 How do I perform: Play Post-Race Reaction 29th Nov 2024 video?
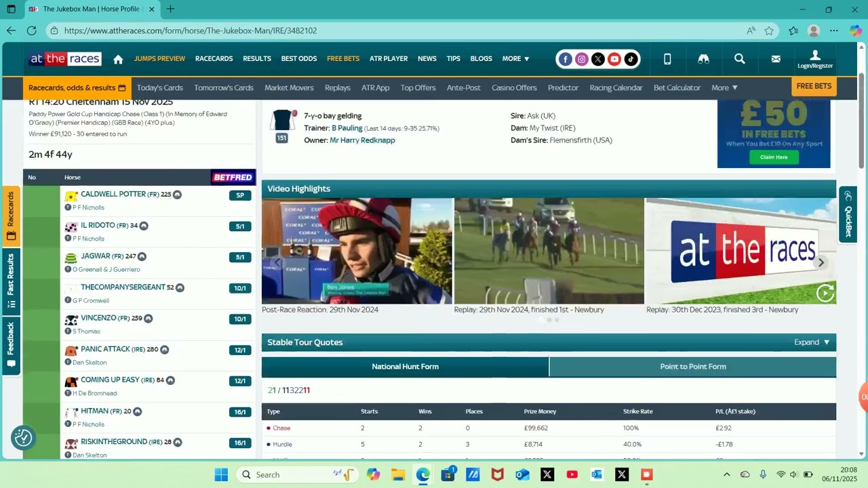(x=357, y=251)
